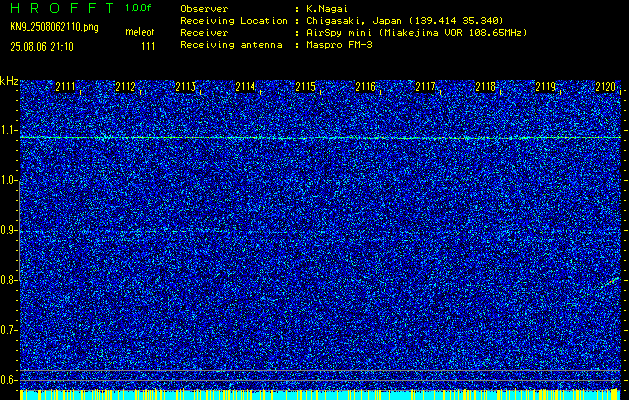Image resolution: width=629 pixels, height=400 pixels.
Task: Click the 2117 time marker
Action: tap(425, 87)
